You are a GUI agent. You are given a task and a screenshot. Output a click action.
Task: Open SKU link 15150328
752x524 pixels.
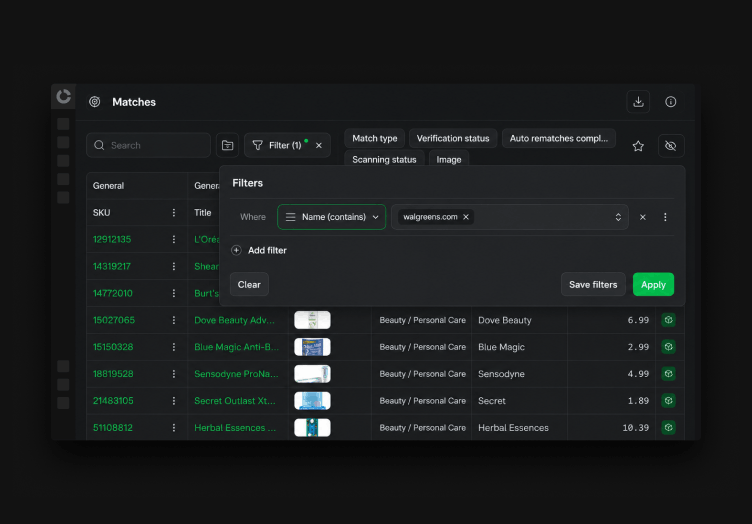(113, 347)
